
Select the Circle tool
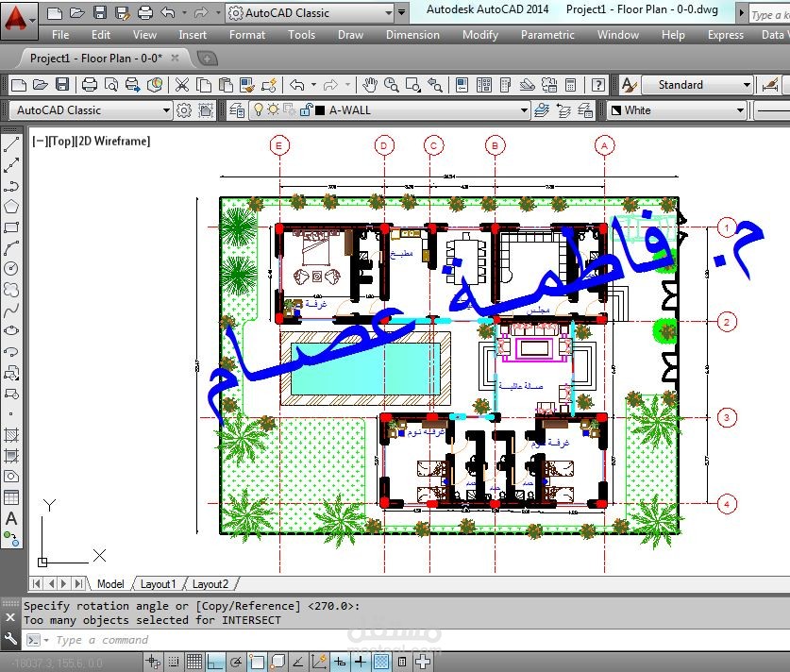pyautogui.click(x=11, y=268)
